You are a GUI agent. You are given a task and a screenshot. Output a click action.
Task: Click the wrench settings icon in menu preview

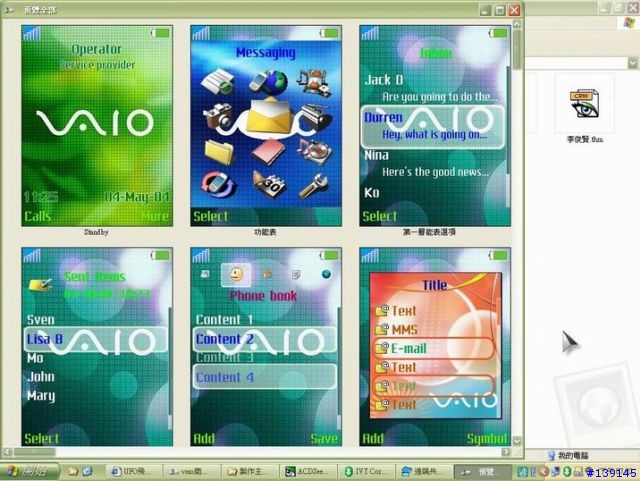pos(313,186)
